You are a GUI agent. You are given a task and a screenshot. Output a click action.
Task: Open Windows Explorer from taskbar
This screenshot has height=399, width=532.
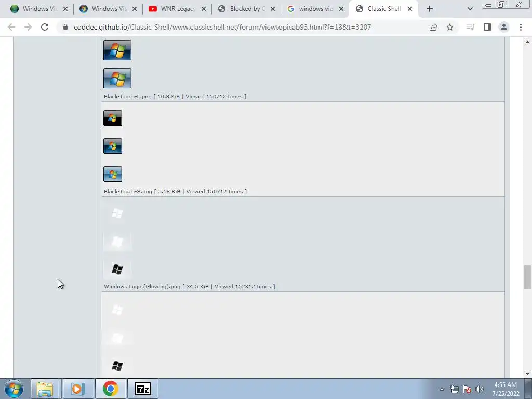pos(45,389)
